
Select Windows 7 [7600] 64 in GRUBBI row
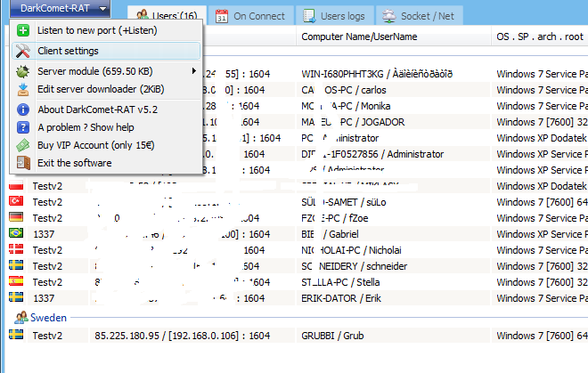pos(542,336)
